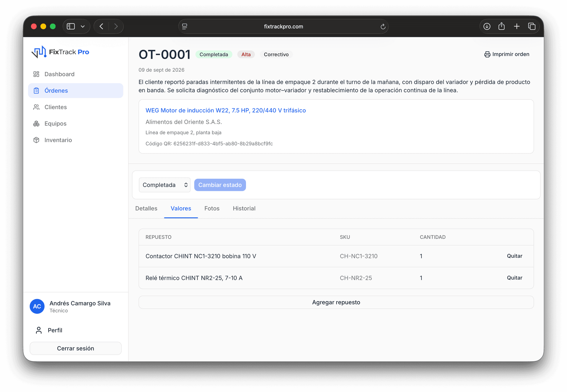Click the printer icon beside Imprimir orden
This screenshot has width=567, height=392.
[x=487, y=54]
